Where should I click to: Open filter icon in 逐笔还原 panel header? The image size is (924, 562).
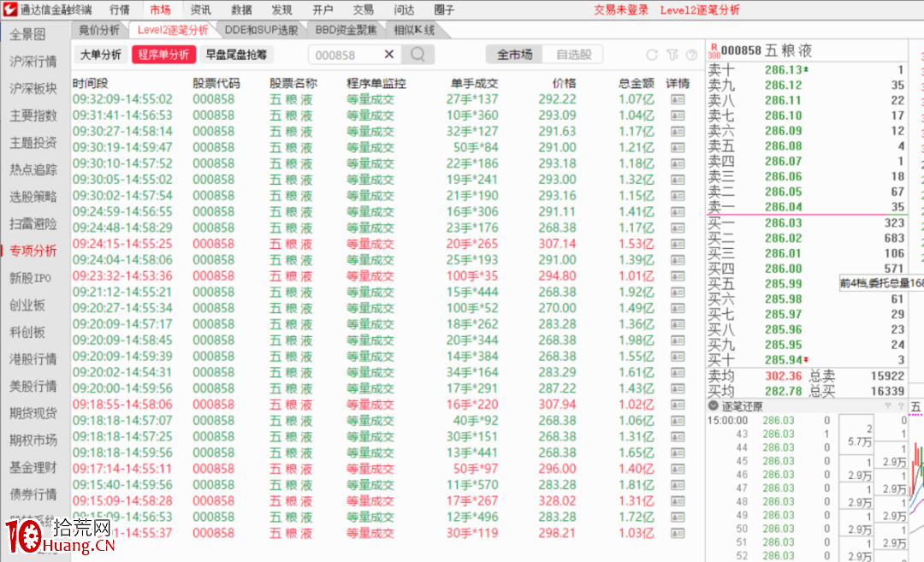[x=887, y=405]
